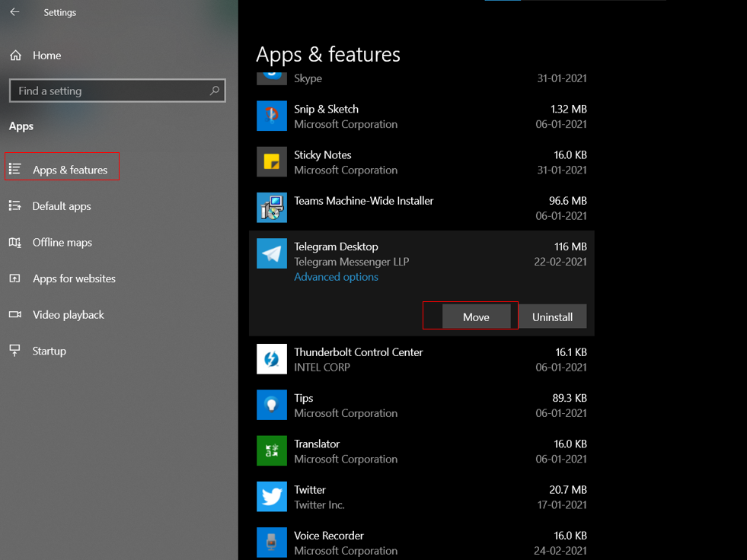The height and width of the screenshot is (560, 747).
Task: Click the 17-01-2021 Twitter install date
Action: (x=562, y=504)
